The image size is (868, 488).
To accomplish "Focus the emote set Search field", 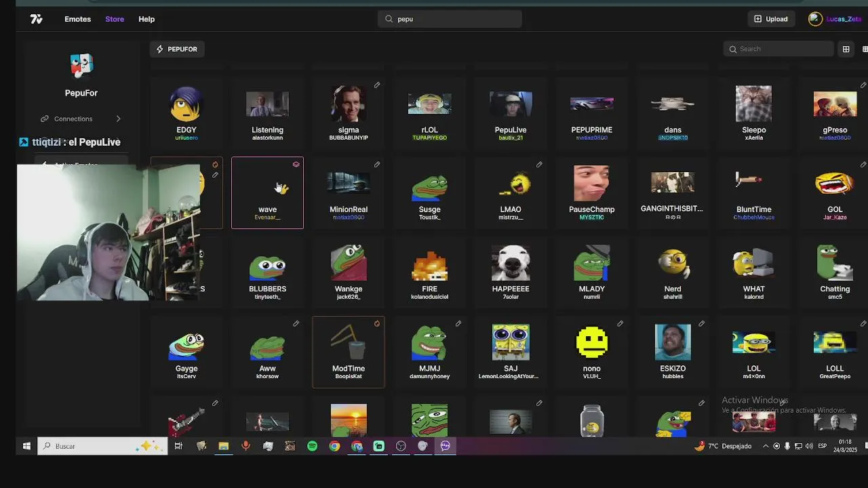I will 779,49.
